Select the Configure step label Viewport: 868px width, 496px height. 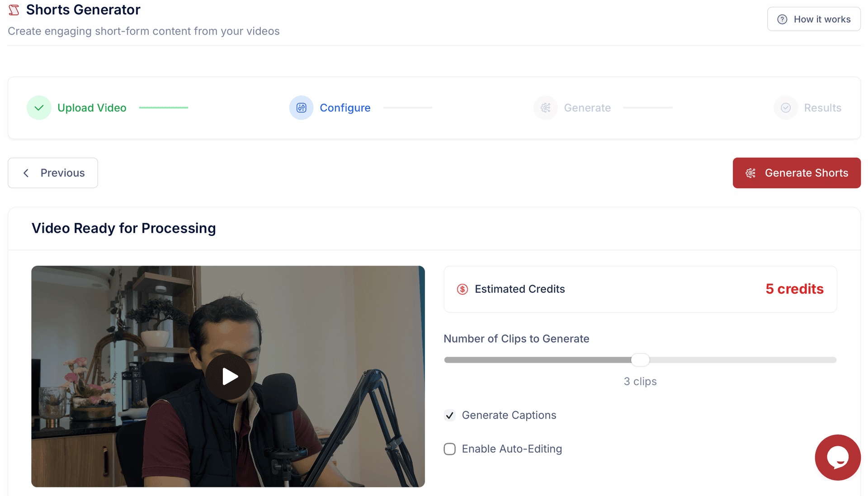tap(345, 108)
